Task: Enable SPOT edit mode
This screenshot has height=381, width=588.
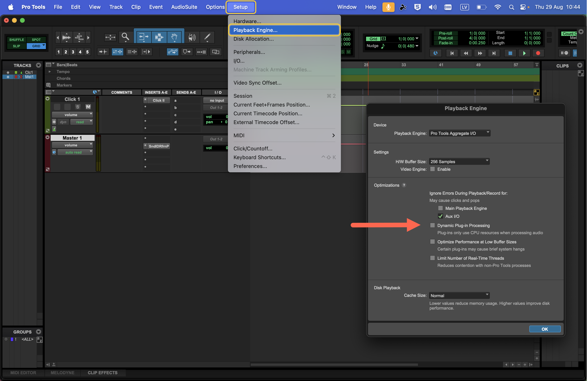Action: [x=36, y=39]
